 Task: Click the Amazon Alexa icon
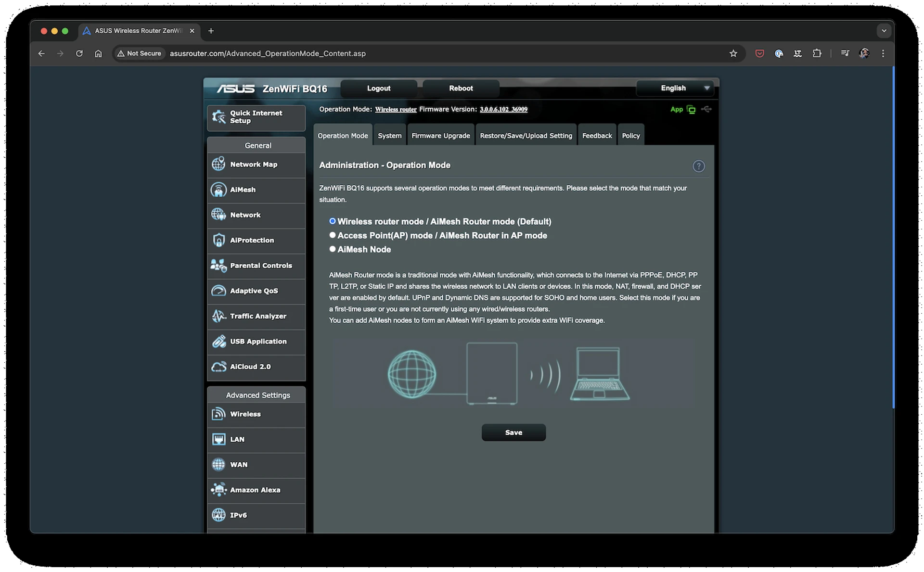click(x=218, y=490)
